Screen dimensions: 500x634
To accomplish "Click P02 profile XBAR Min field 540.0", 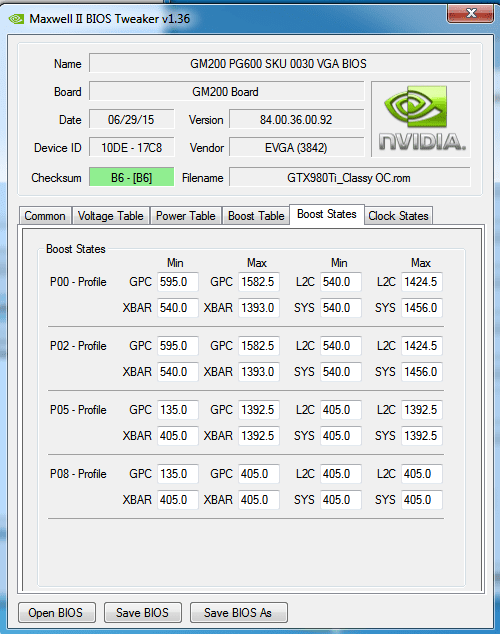I will point(177,372).
